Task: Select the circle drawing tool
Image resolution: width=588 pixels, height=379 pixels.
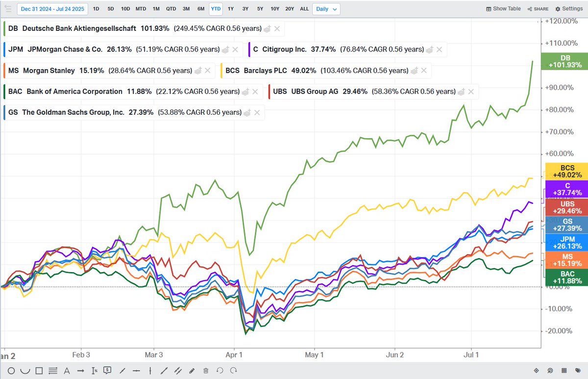Action: pyautogui.click(x=11, y=370)
